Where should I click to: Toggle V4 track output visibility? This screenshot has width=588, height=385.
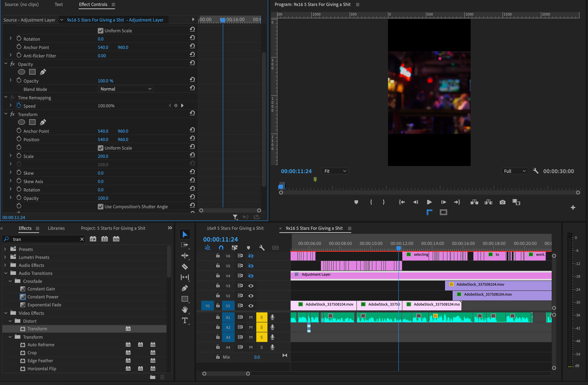coord(251,276)
